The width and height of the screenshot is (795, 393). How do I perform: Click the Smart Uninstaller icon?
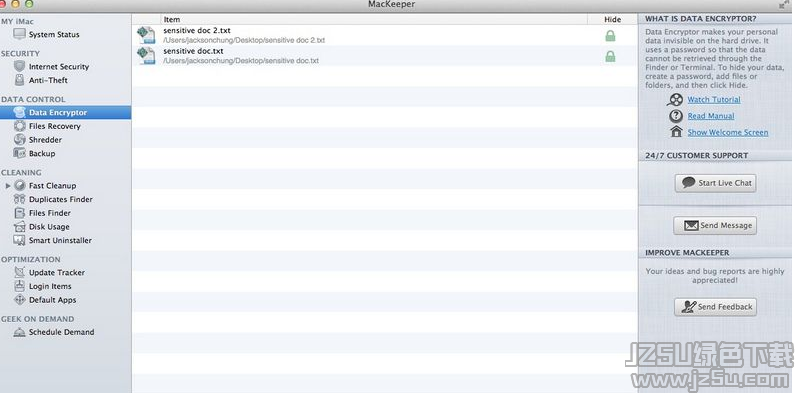pyautogui.click(x=19, y=240)
